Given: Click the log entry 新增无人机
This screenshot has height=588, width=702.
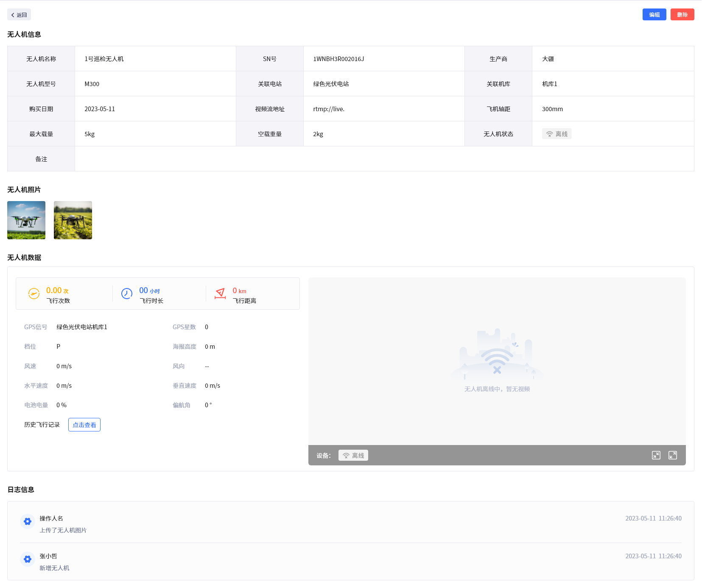Looking at the screenshot, I should point(54,568).
